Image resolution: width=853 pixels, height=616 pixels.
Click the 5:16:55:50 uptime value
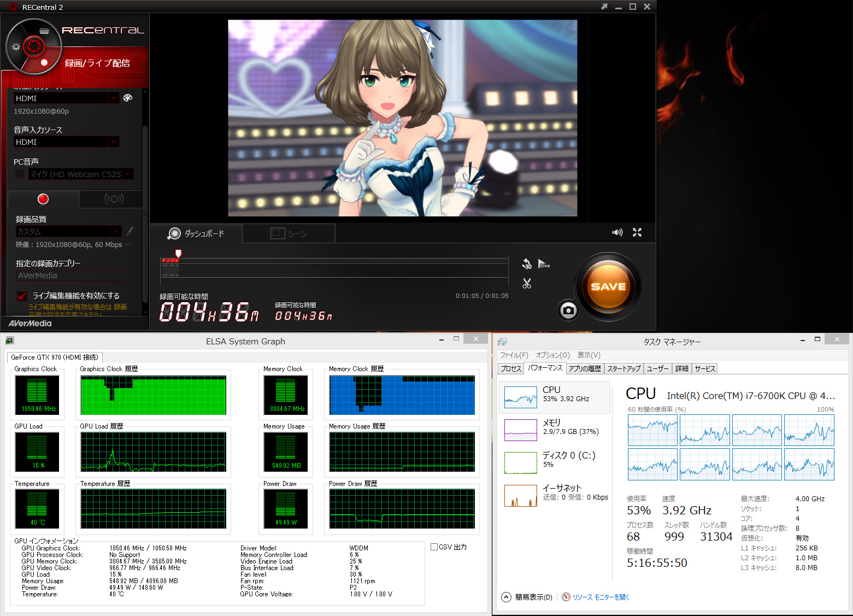(657, 562)
